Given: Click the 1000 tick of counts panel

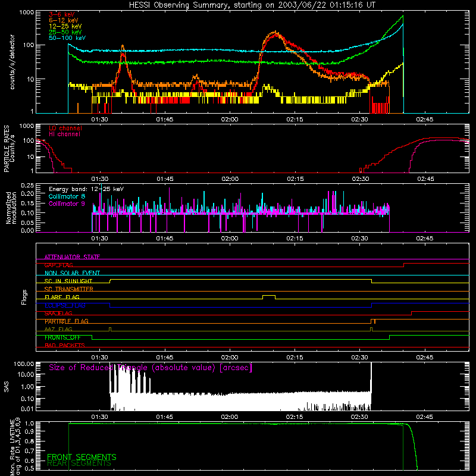Looking at the screenshot, I should pos(27,12).
